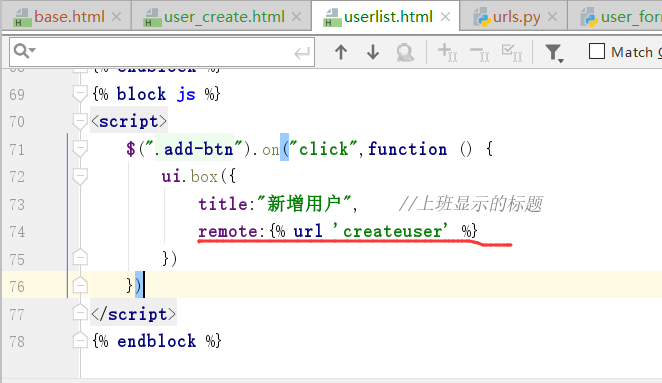The height and width of the screenshot is (383, 662).
Task: Go to previous occurrence up arrow
Action: 341,52
